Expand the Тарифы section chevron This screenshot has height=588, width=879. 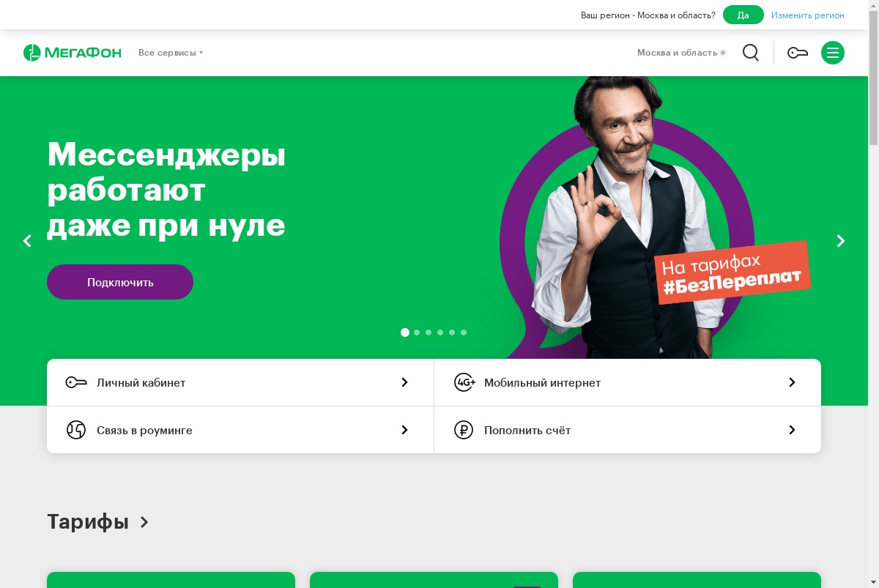[x=144, y=522]
